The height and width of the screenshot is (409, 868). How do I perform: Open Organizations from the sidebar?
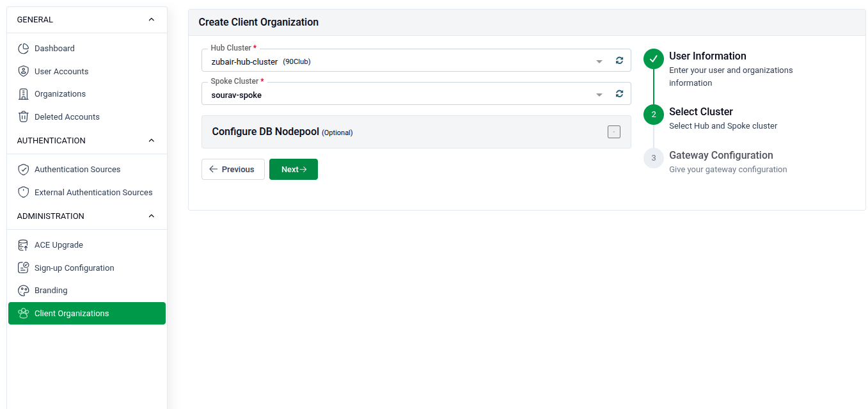[x=23, y=93]
